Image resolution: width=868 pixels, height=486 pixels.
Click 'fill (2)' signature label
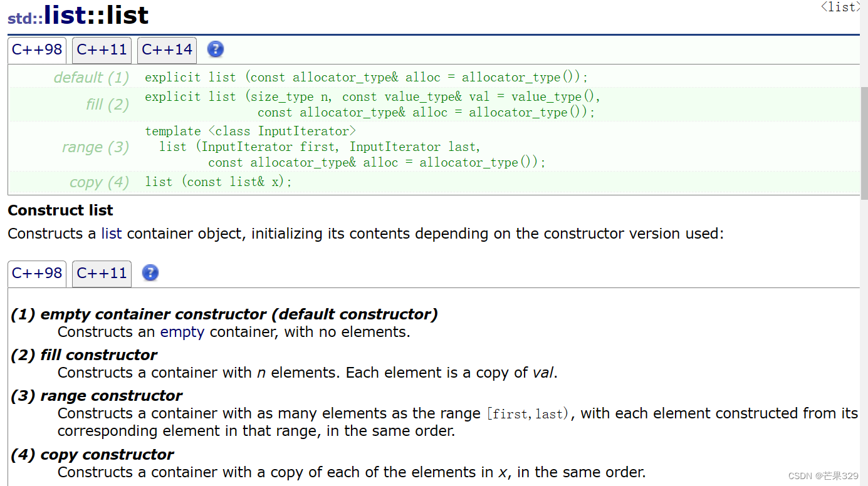click(108, 104)
